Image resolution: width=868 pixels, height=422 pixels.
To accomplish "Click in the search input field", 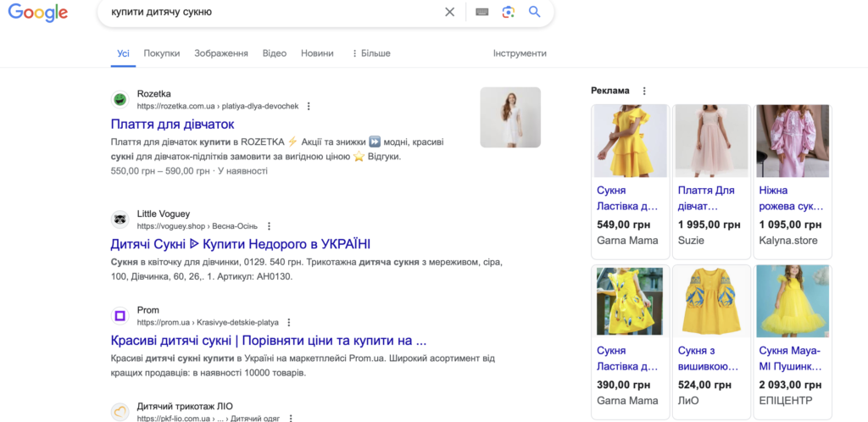I will pos(271,12).
